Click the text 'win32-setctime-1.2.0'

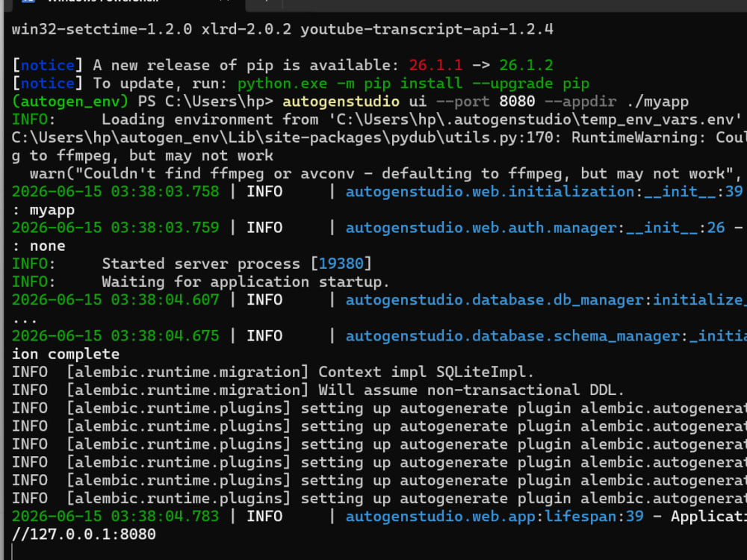click(102, 29)
